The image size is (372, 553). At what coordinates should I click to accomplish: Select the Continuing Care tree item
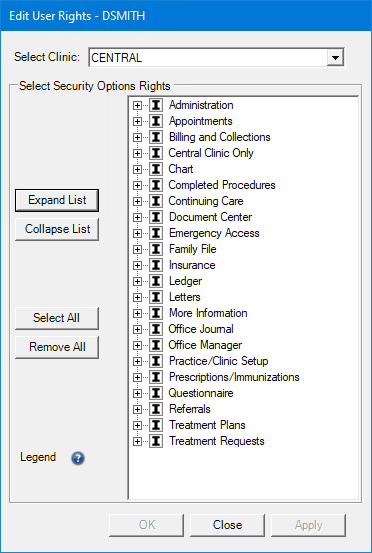(x=206, y=201)
